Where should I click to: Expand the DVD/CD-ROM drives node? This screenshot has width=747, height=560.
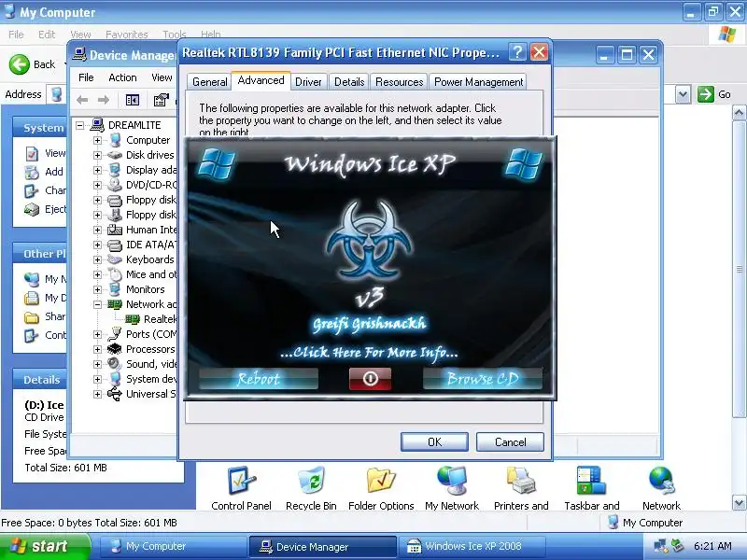tap(97, 185)
